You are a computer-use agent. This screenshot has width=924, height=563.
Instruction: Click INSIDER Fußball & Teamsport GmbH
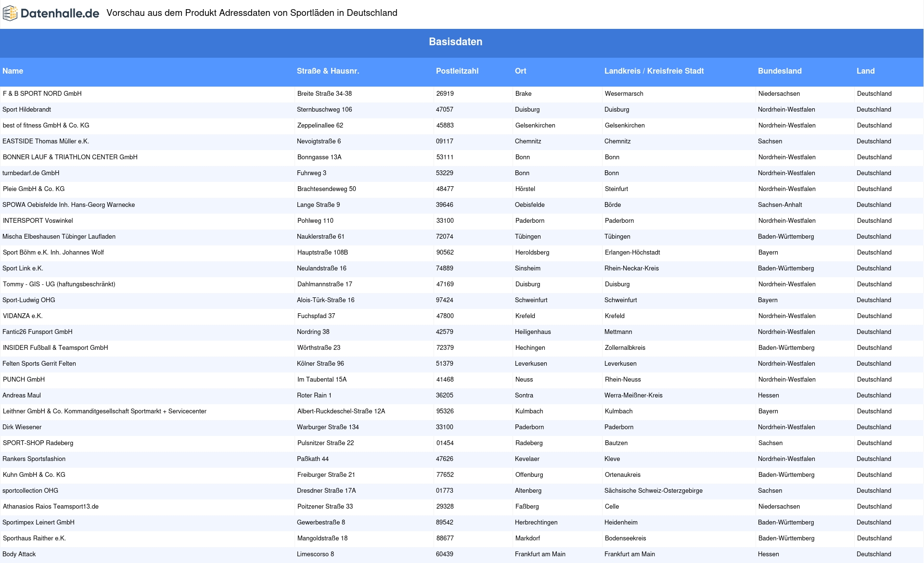[x=55, y=347]
